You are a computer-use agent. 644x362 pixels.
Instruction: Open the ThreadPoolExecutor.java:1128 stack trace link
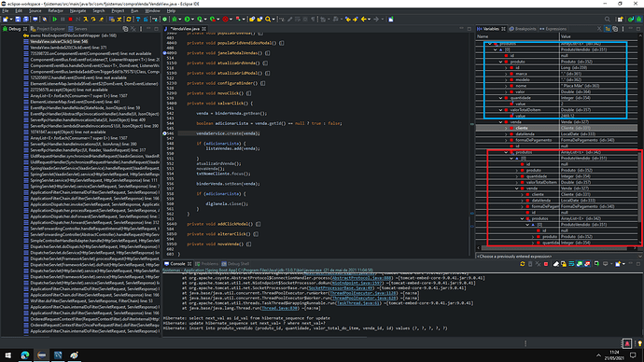click(363, 293)
